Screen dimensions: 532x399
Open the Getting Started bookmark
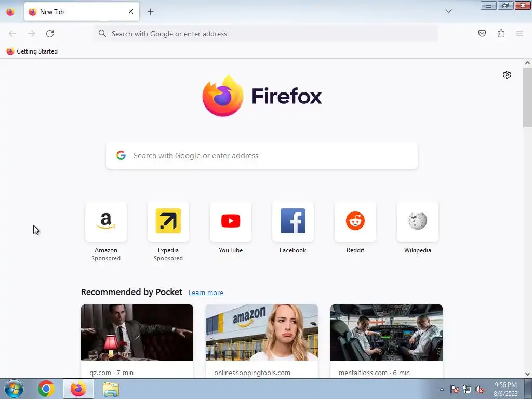click(32, 51)
